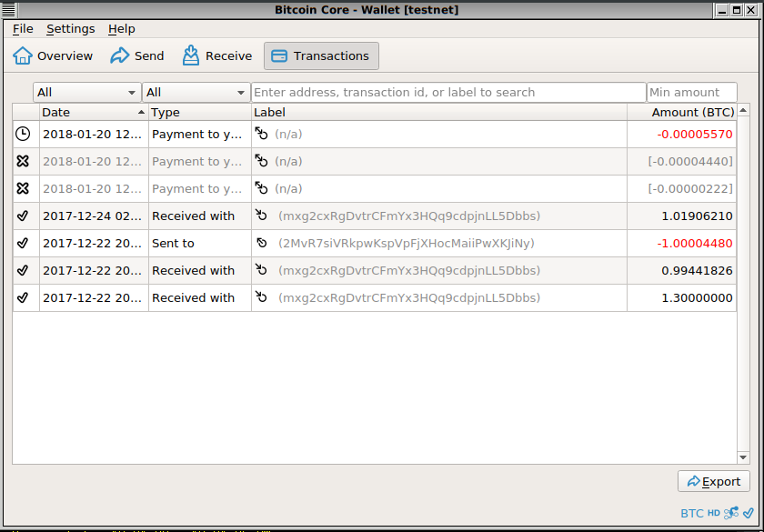Click 'Received with' in the 1.30000000 row
This screenshot has height=532, width=764.
tap(193, 297)
